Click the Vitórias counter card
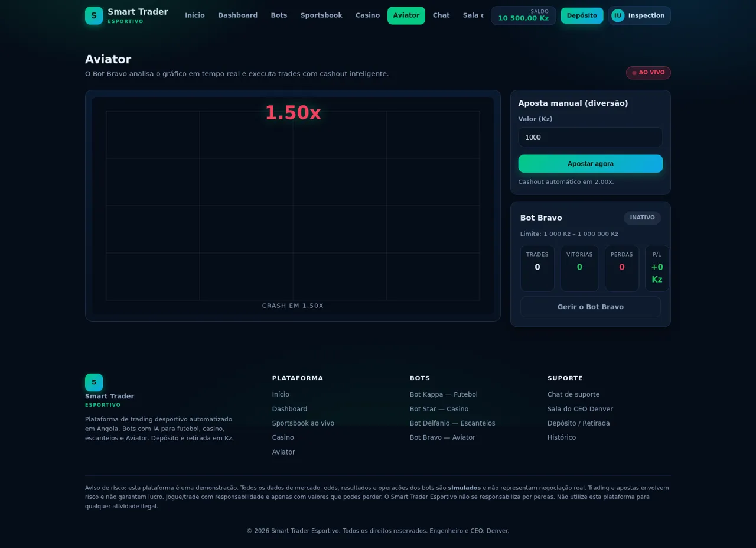Image resolution: width=756 pixels, height=548 pixels. click(579, 268)
